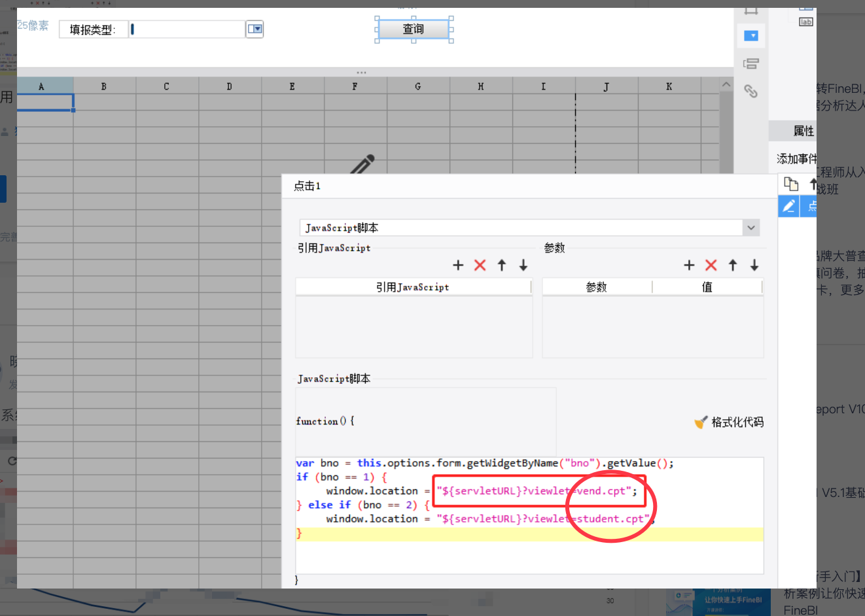This screenshot has height=616, width=865.
Task: Click the blue edit pencil icon for event
Action: click(x=789, y=207)
